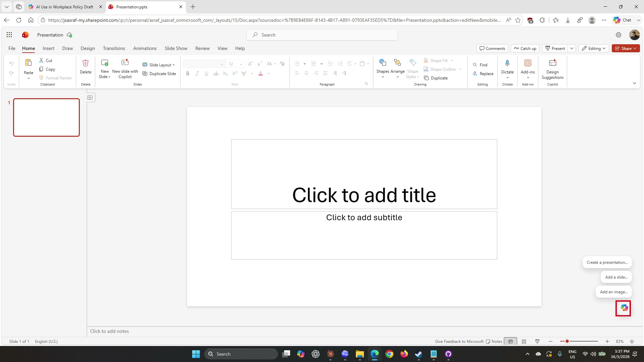Choose Add an image suggestion
The height and width of the screenshot is (362, 644).
coord(614,292)
